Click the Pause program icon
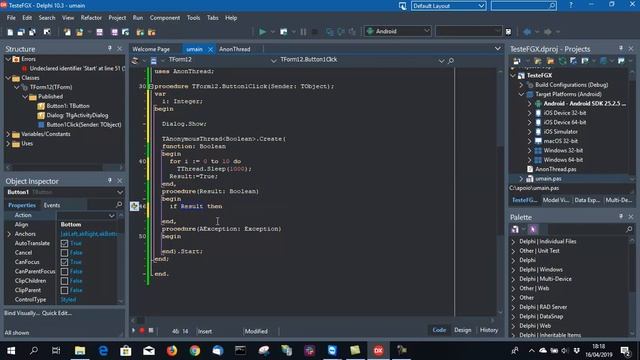The image size is (640, 360). coord(303,31)
